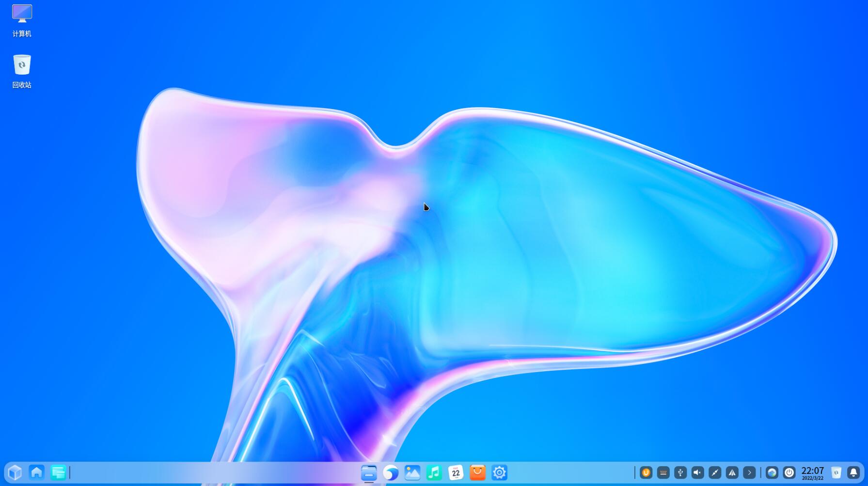Screen dimensions: 868x486
Task: Open the notification bell
Action: (x=853, y=472)
